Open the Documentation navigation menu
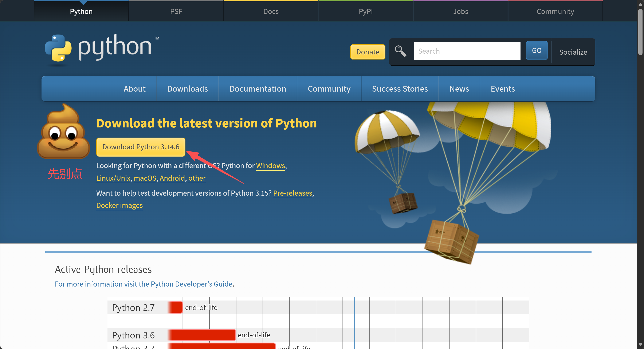 pyautogui.click(x=258, y=89)
